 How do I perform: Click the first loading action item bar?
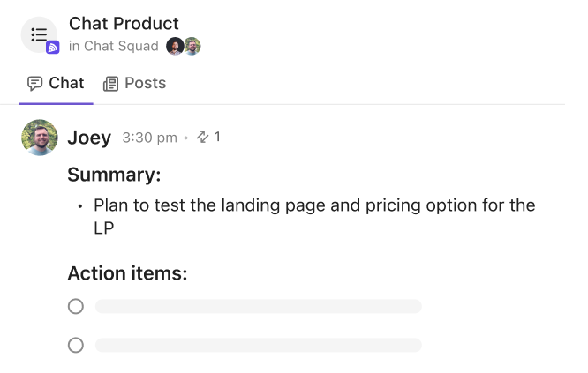(259, 306)
